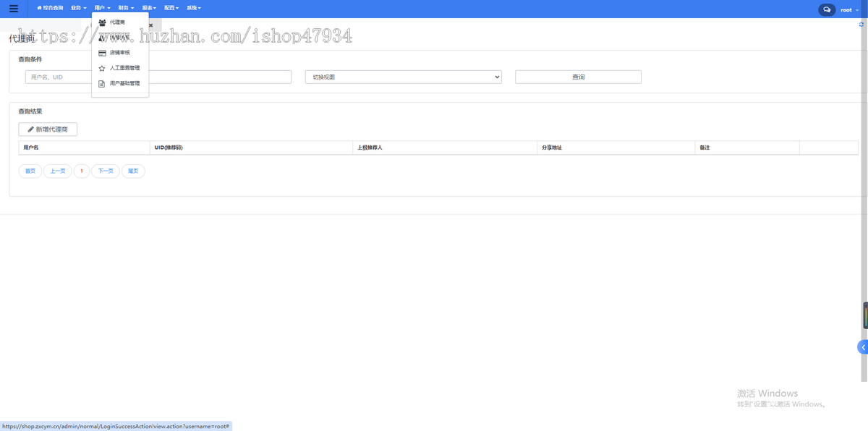868x431 pixels.
Task: Click the refresh icon at top right
Action: (861, 25)
